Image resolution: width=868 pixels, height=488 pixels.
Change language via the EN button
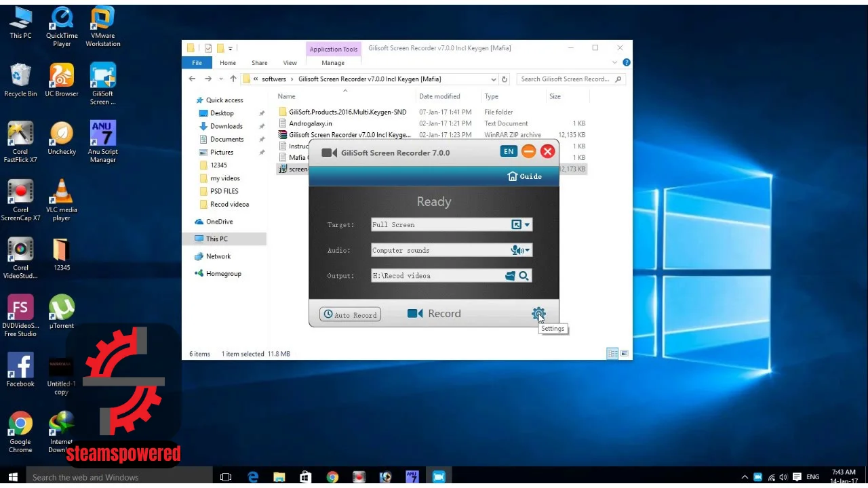509,151
